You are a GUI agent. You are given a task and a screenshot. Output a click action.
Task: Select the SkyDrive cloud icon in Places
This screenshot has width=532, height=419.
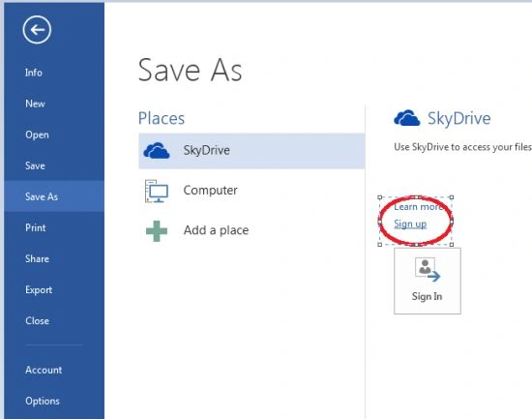click(x=157, y=151)
